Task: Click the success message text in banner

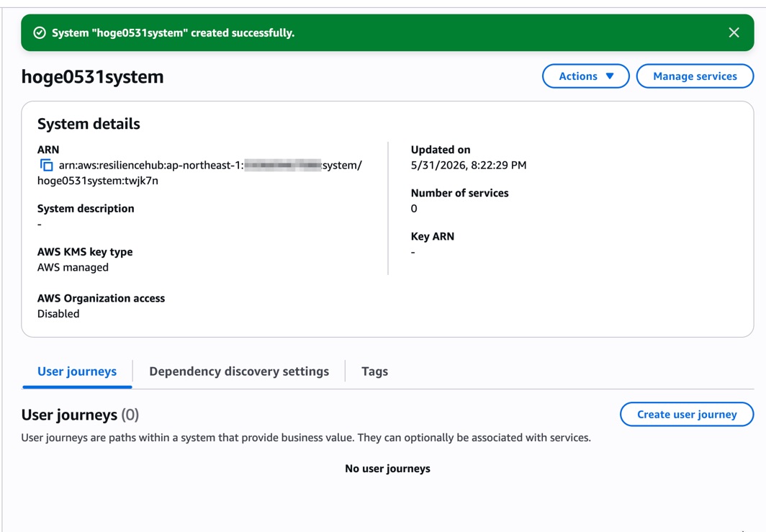Action: coord(173,32)
